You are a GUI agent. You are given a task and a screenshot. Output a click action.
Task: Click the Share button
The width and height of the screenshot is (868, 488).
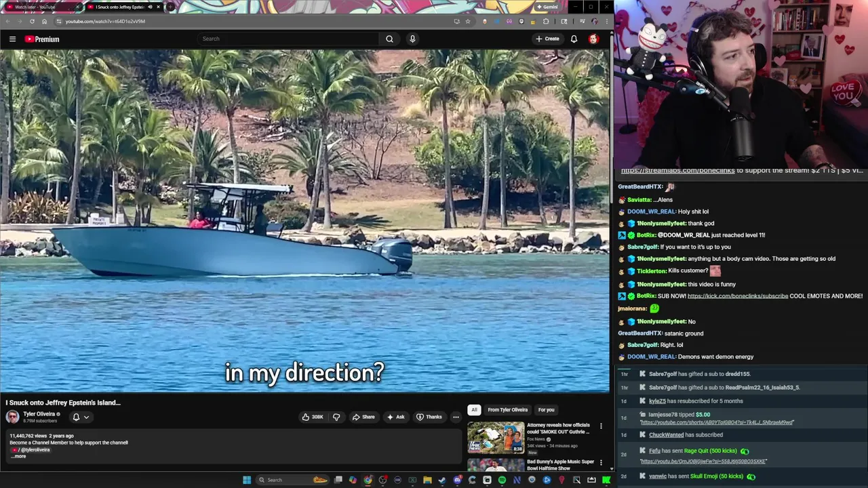point(363,417)
